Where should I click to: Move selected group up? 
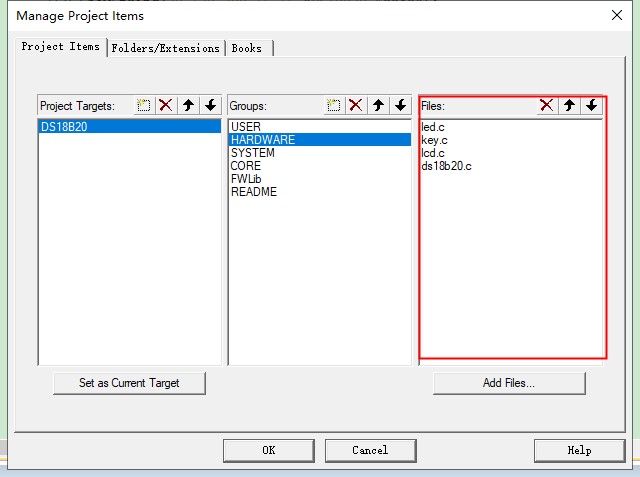pos(378,106)
